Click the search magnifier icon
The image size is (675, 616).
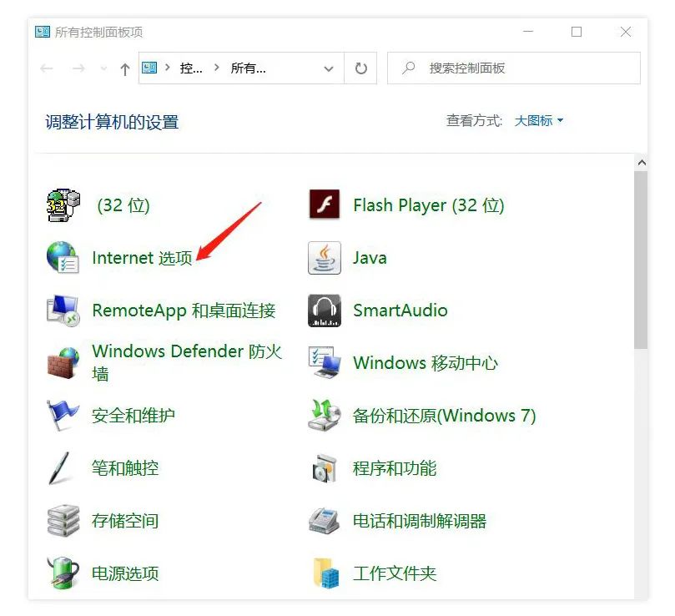[x=408, y=68]
